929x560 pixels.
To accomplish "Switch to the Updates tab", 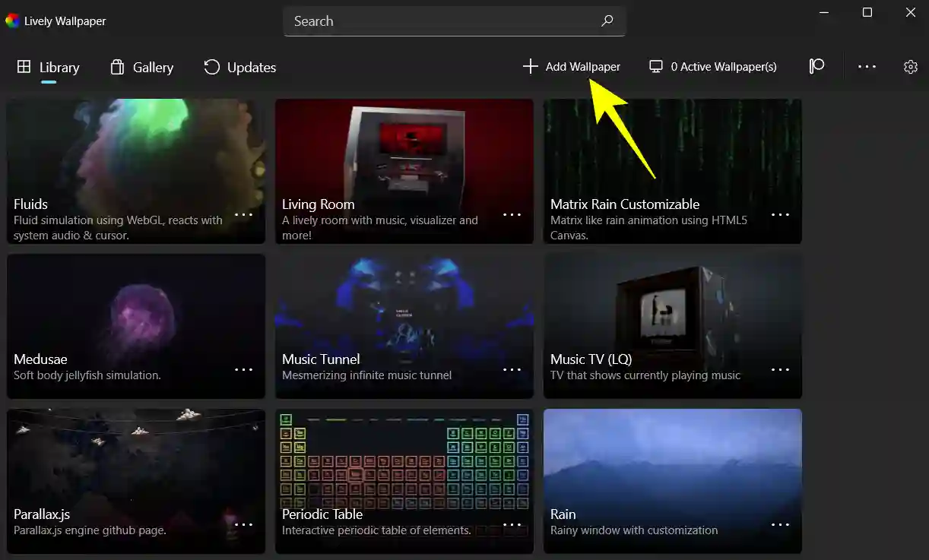I will point(240,67).
